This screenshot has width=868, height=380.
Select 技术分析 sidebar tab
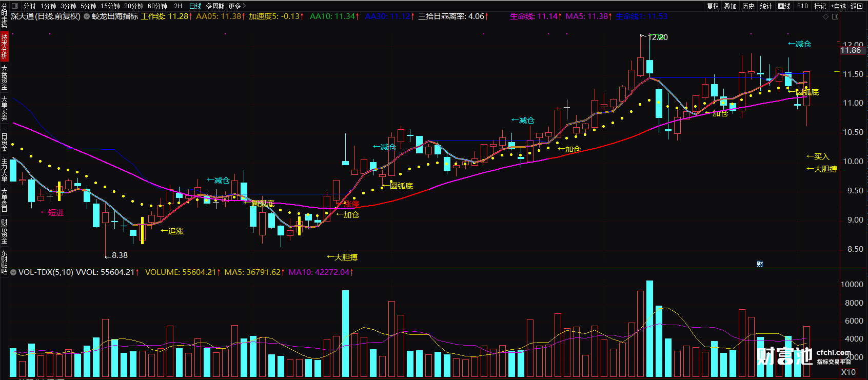tap(4, 47)
